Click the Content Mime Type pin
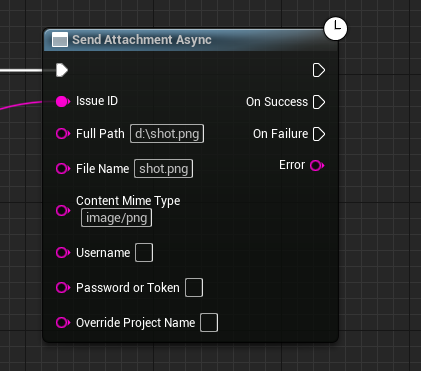Screen dimensions: 421x371 click(63, 210)
